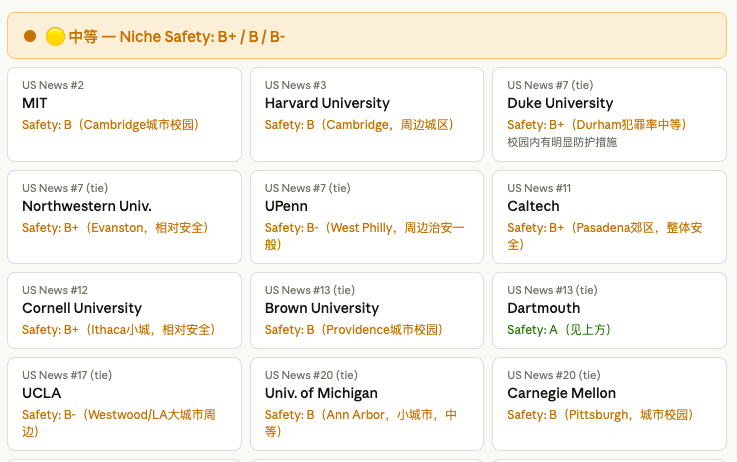
Task: Click the orange bullet dot in the header
Action: [30, 36]
